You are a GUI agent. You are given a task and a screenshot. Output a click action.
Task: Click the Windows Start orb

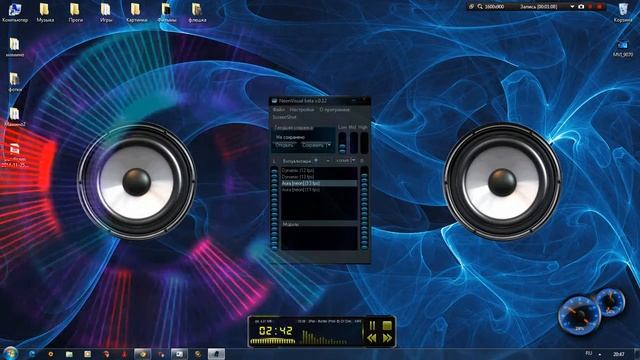[x=10, y=353]
